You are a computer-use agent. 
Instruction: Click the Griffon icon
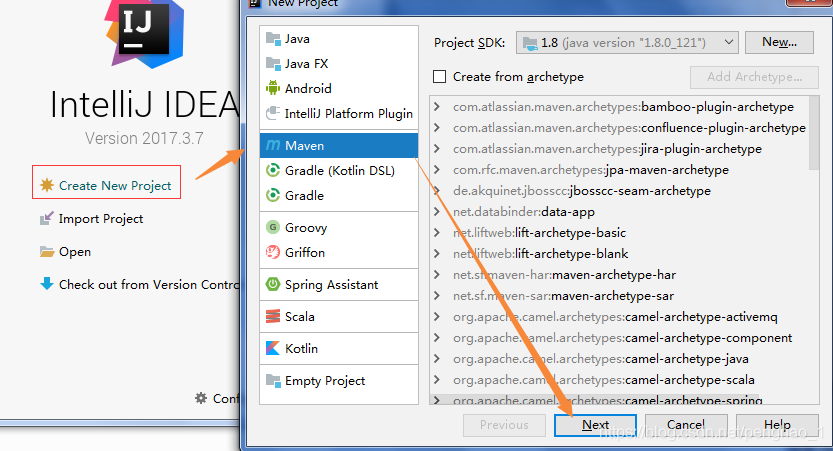(x=273, y=252)
